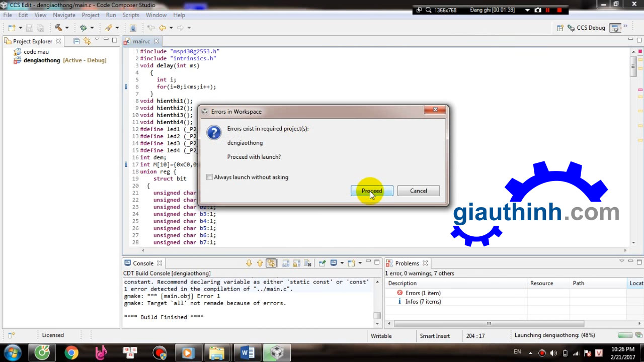
Task: Enable Always launch without asking checkbox
Action: (x=209, y=177)
